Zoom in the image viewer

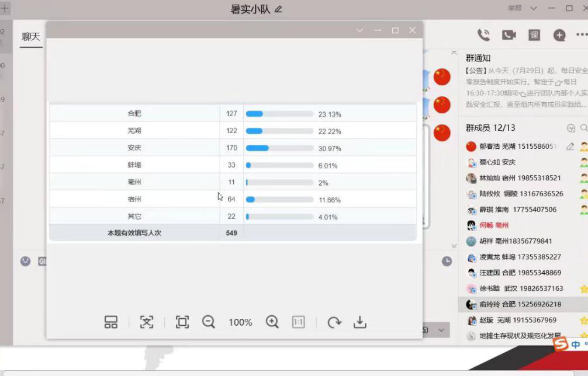(272, 322)
